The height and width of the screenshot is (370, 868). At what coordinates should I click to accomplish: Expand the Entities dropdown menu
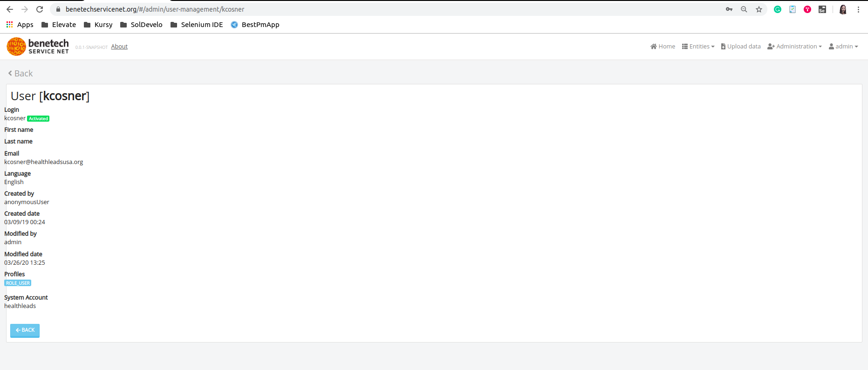click(x=698, y=47)
